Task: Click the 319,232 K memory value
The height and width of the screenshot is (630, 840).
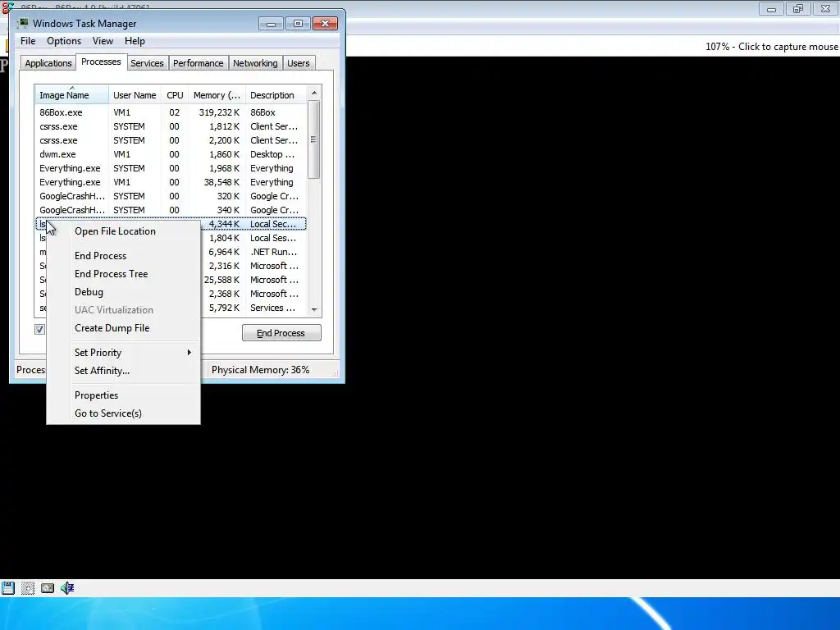Action: click(x=219, y=112)
